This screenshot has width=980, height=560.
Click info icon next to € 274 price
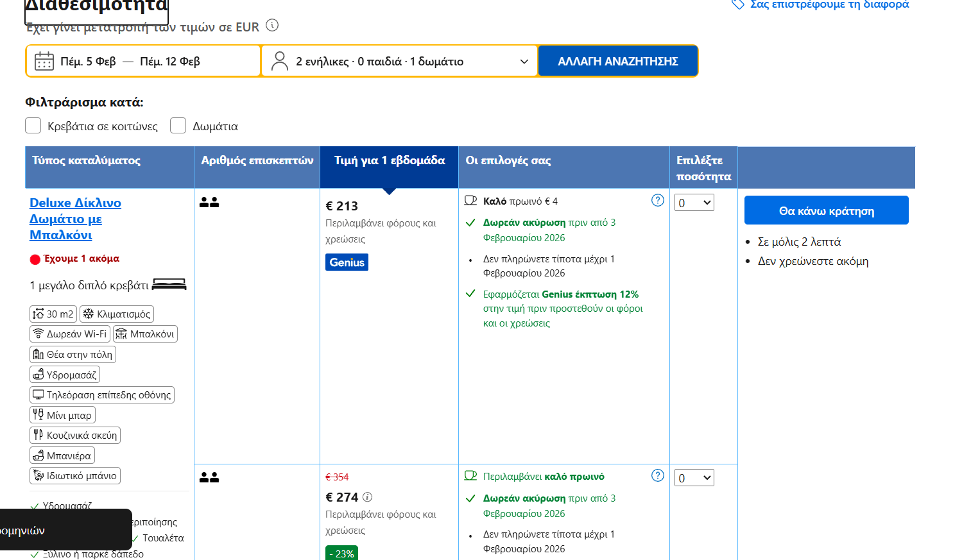[x=367, y=497]
